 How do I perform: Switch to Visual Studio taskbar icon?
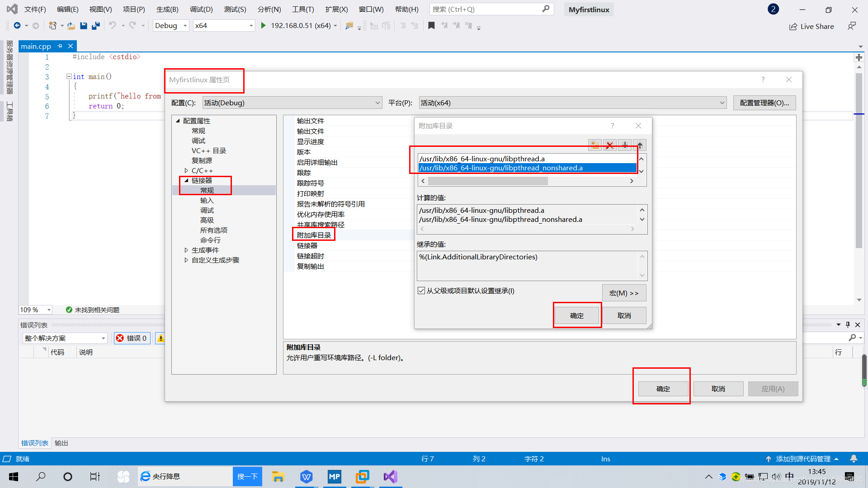click(x=391, y=477)
